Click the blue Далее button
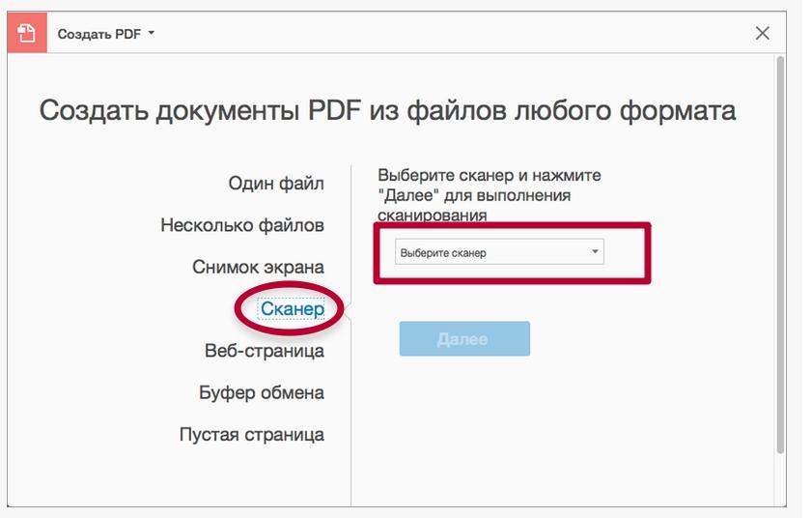 pos(464,338)
